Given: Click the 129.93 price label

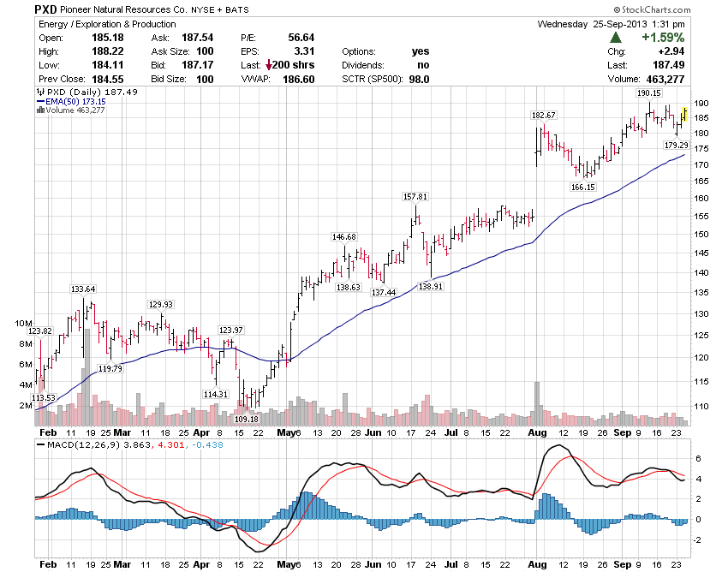Looking at the screenshot, I should pos(161,305).
